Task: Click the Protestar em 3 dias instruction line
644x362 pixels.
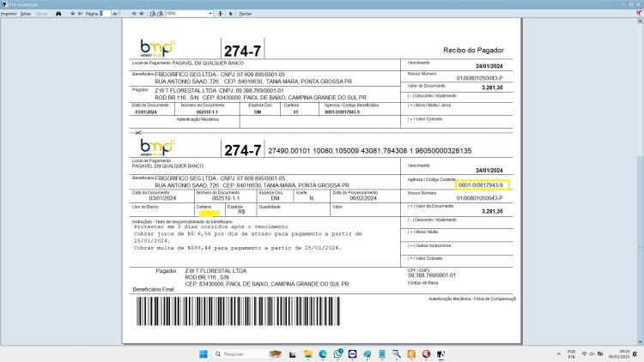Action: coord(211,226)
